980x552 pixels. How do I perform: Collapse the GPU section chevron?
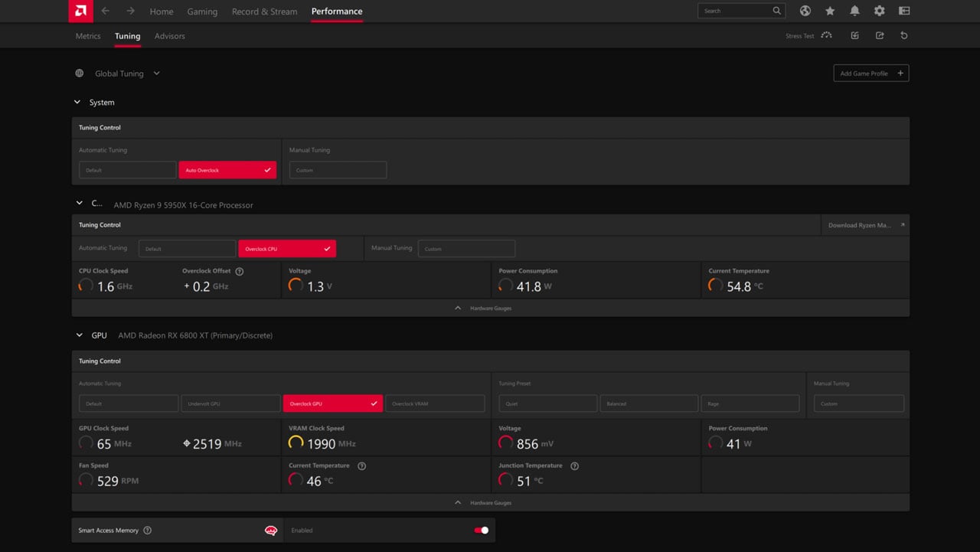click(x=78, y=335)
